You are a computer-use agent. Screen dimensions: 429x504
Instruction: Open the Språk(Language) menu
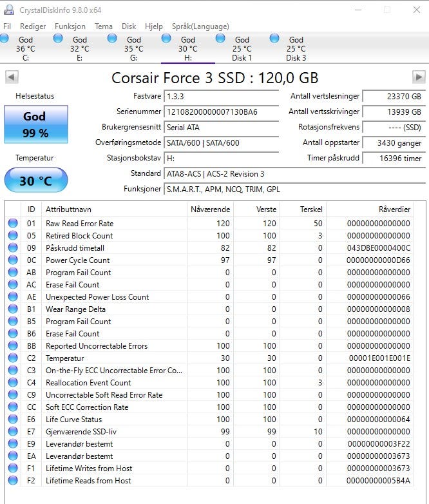[200, 26]
